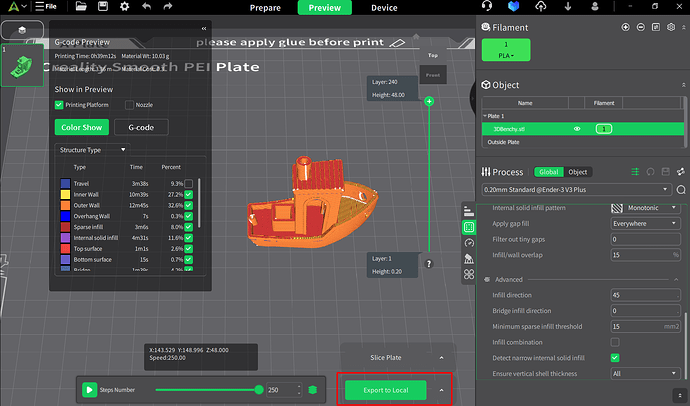Click the green plus handle on layer slider

[x=429, y=101]
